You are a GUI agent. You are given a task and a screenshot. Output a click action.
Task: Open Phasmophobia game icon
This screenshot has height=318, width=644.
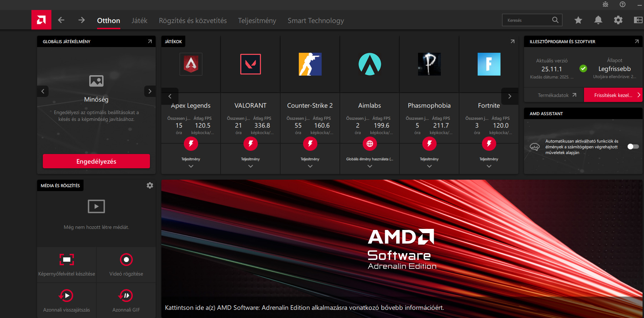[429, 64]
